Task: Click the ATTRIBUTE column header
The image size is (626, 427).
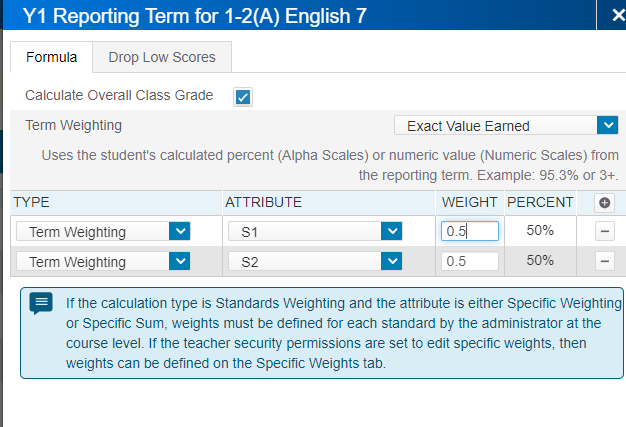Action: (x=264, y=202)
